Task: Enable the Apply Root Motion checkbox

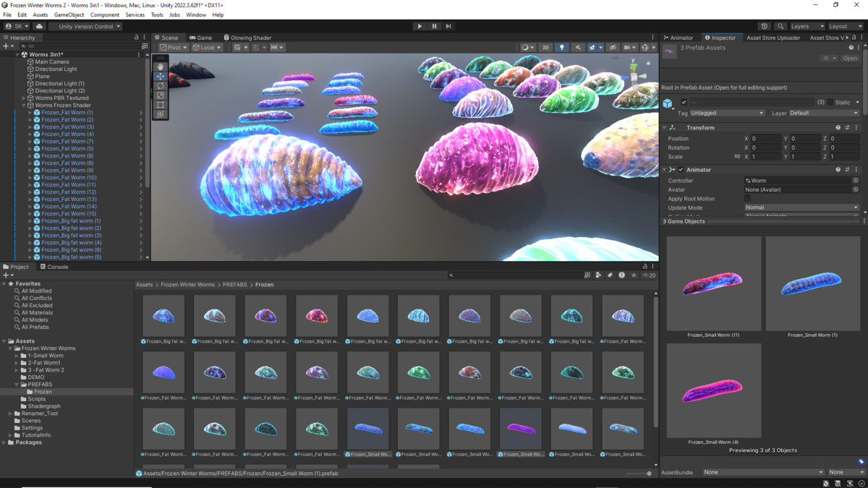Action: click(748, 199)
